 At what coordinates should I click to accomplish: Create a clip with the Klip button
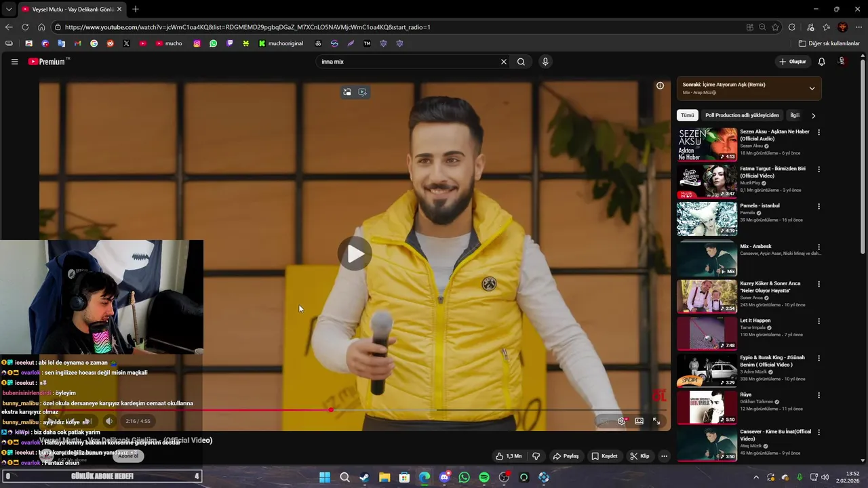coord(639,456)
